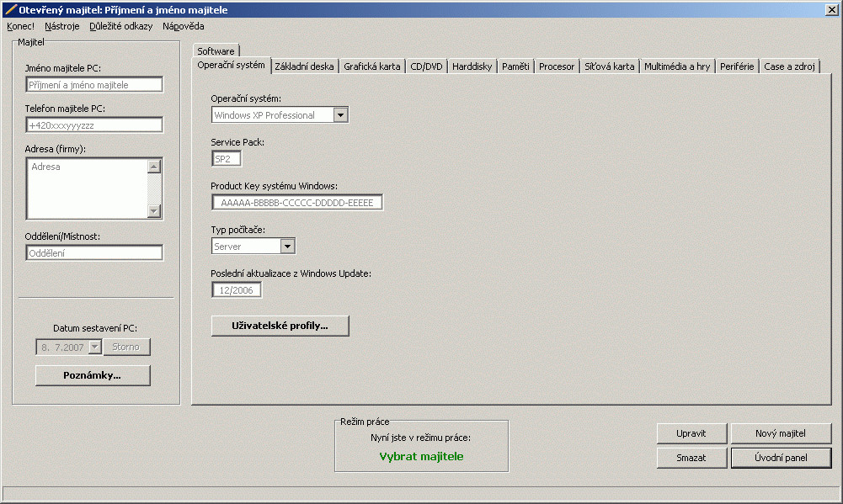This screenshot has width=843, height=504.
Task: Switch to the Základní deska tab
Action: [304, 66]
